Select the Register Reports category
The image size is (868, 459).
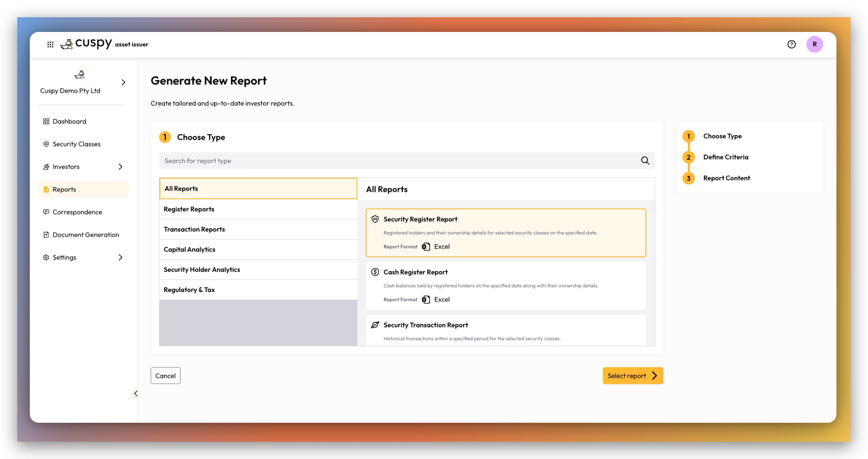coord(258,209)
